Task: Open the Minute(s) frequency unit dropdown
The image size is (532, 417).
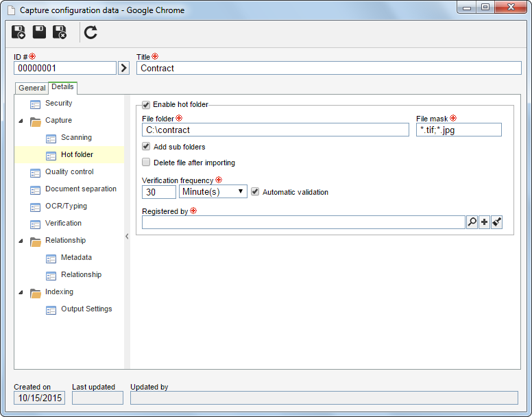Action: 213,192
